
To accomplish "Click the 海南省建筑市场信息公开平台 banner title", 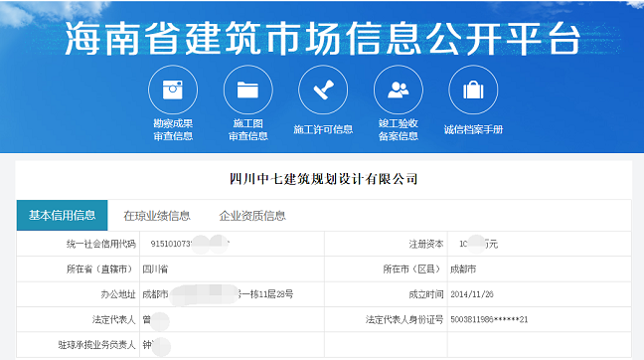I will (x=322, y=39).
